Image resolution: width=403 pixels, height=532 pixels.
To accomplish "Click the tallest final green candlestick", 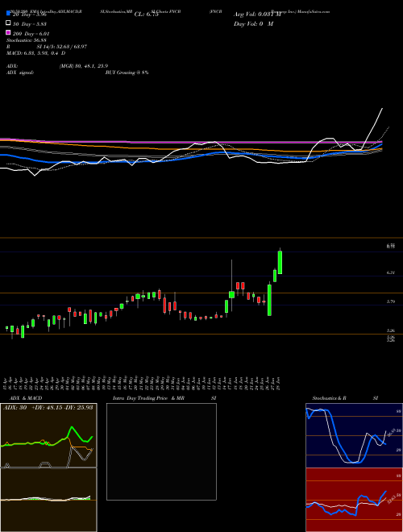I will 280,262.
